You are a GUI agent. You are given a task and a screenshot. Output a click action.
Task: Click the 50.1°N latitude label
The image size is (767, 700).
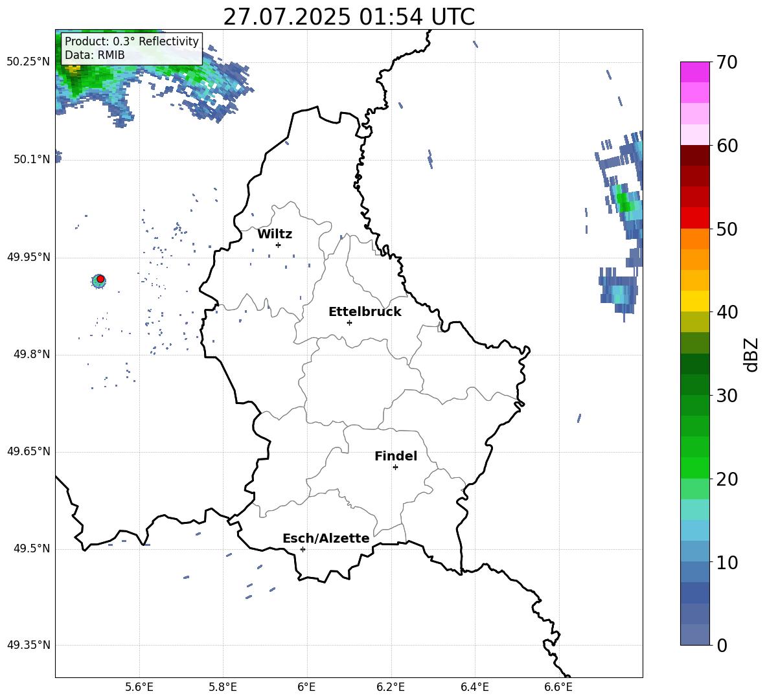click(x=32, y=160)
